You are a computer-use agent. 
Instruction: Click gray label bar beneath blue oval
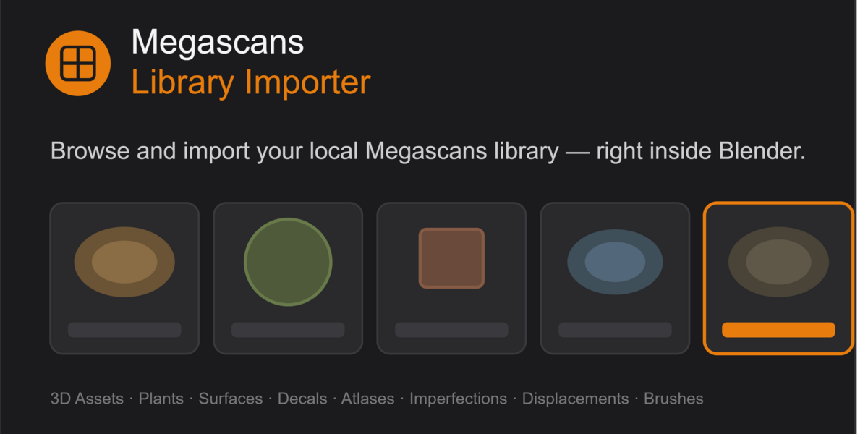[x=615, y=330]
